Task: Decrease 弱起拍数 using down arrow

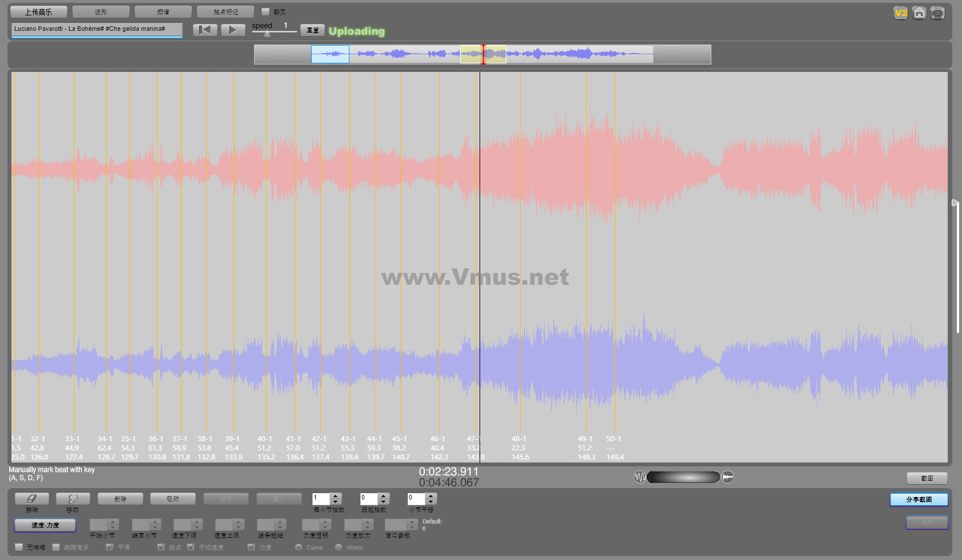Action: coord(384,502)
